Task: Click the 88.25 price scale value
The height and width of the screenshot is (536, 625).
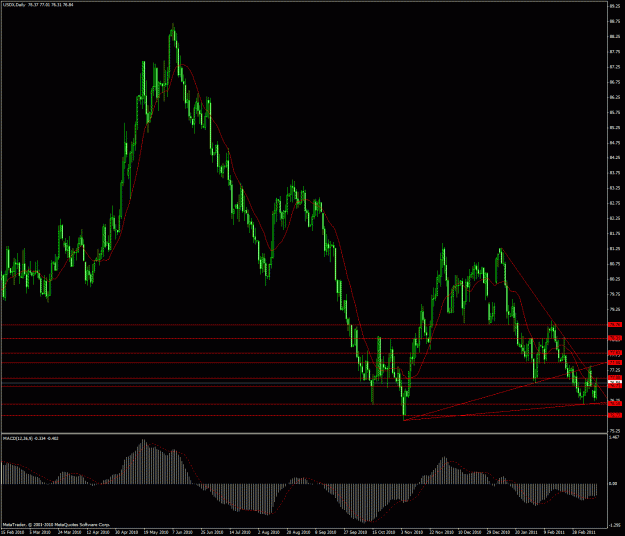Action: 615,36
